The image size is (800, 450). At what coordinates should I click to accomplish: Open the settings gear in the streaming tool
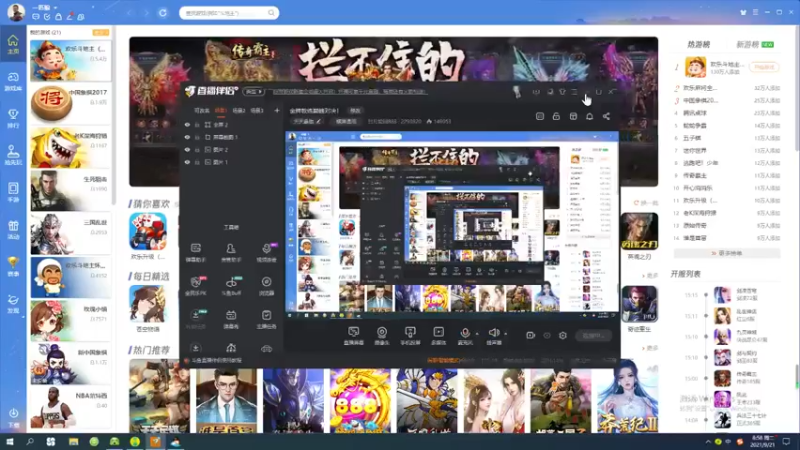(x=563, y=335)
